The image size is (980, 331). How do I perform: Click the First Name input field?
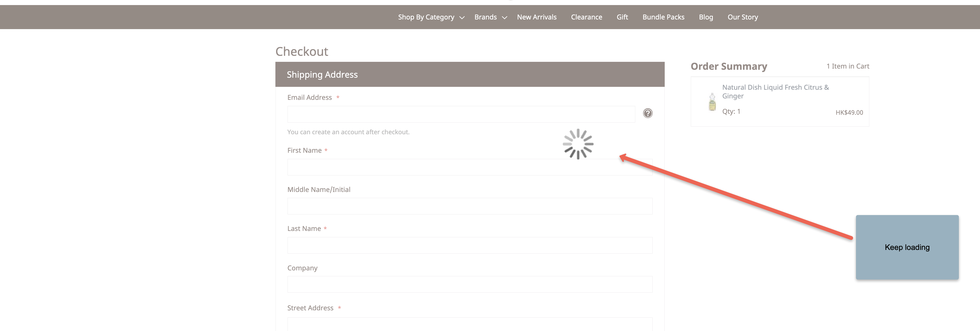click(470, 167)
